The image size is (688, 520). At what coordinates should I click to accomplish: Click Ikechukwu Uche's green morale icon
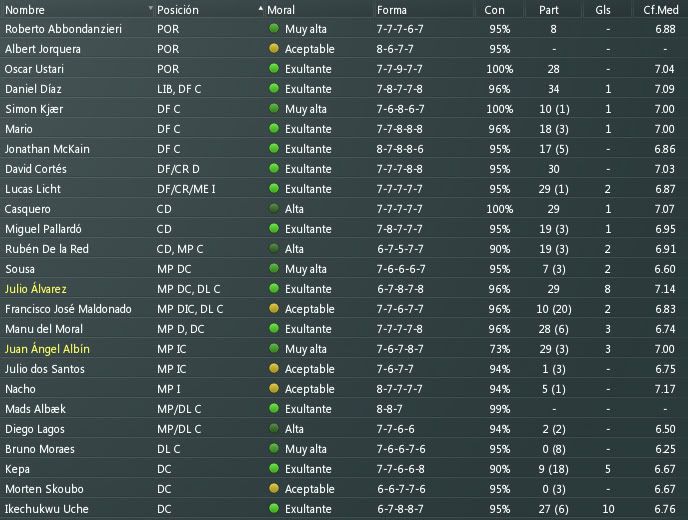pos(274,509)
